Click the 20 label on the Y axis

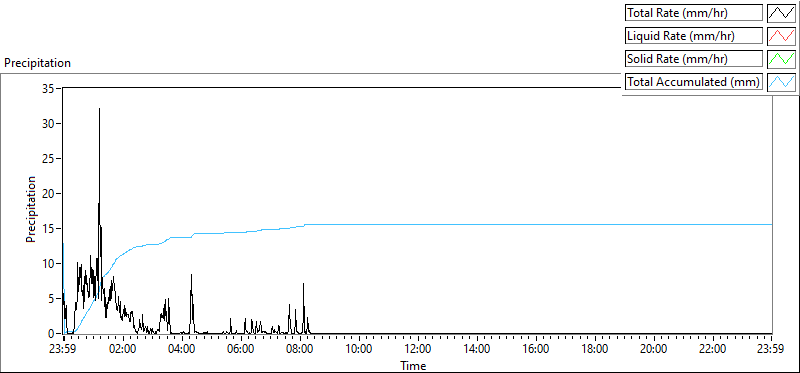(47, 193)
